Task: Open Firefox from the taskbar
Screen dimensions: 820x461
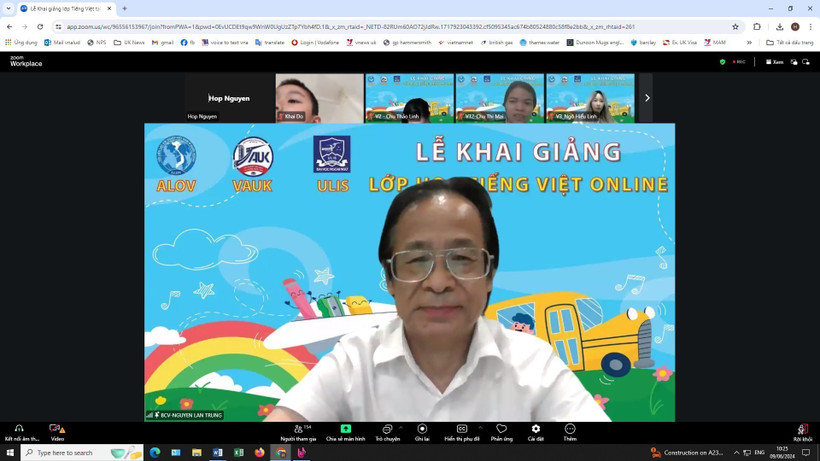Action: 259,453
